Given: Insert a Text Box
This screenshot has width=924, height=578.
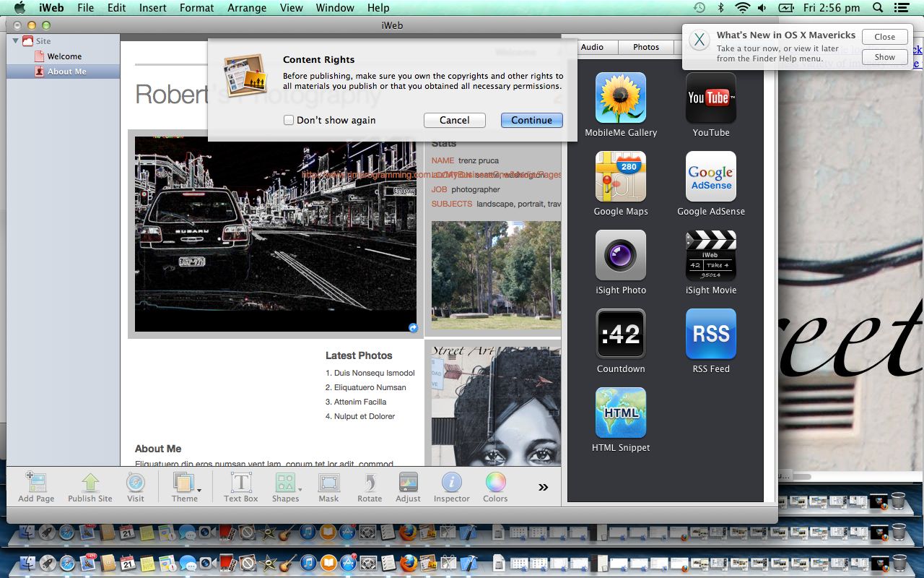Looking at the screenshot, I should tap(240, 483).
